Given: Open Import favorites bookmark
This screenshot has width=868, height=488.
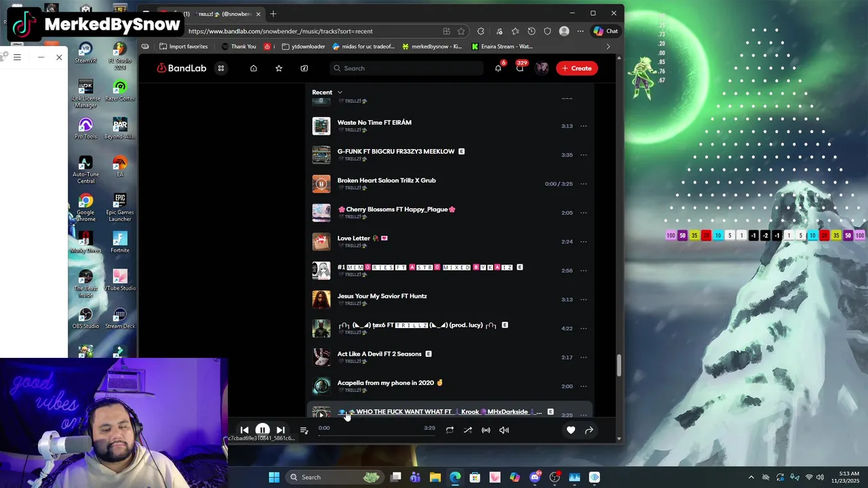Looking at the screenshot, I should coord(184,47).
